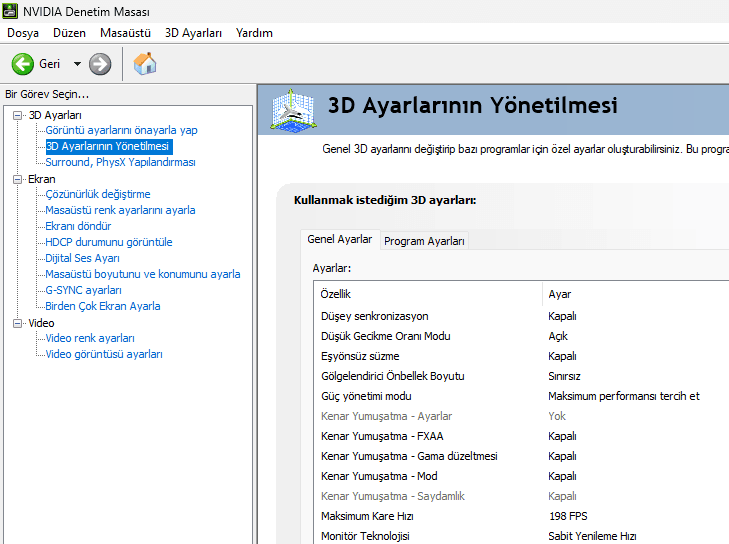
Task: Select the Genel Ayarlar tab
Action: [339, 240]
